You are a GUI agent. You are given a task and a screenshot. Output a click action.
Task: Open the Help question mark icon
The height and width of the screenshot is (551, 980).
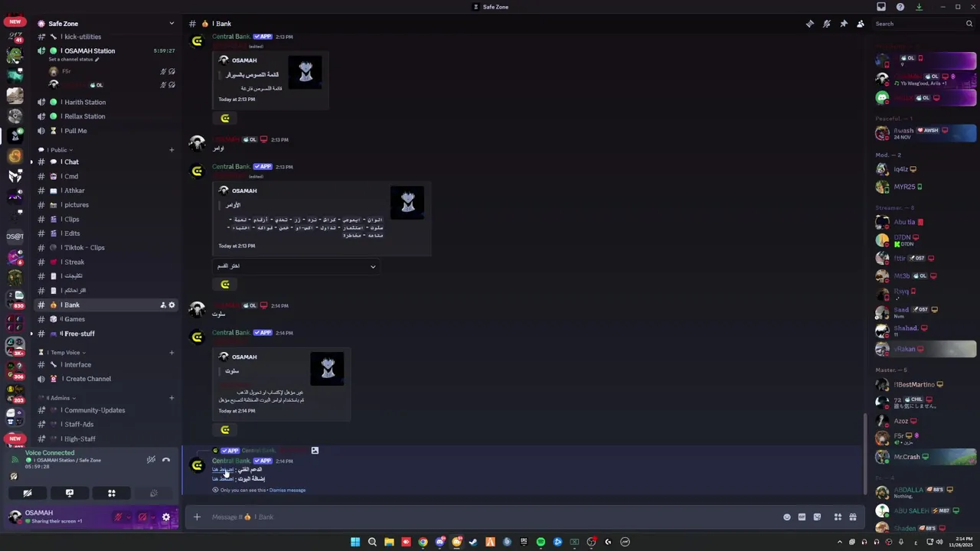click(900, 7)
